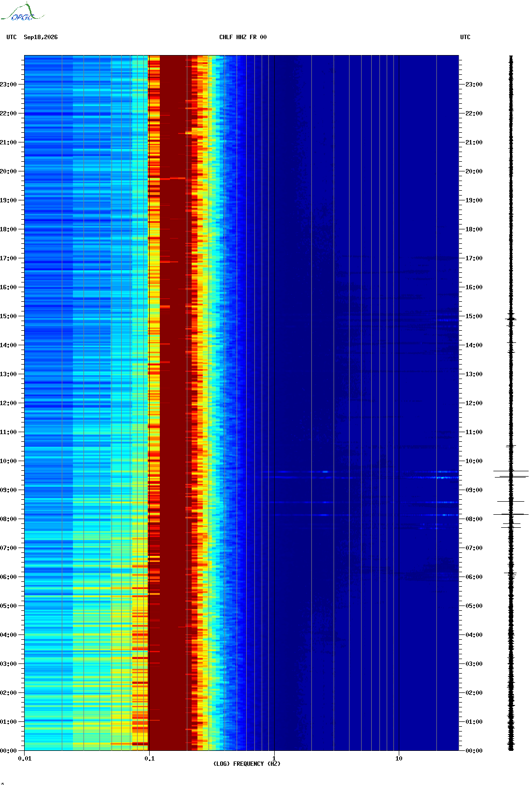Image resolution: width=532 pixels, height=789 pixels.
Task: Click the 10 Hz frequency axis label
Action: (x=399, y=759)
